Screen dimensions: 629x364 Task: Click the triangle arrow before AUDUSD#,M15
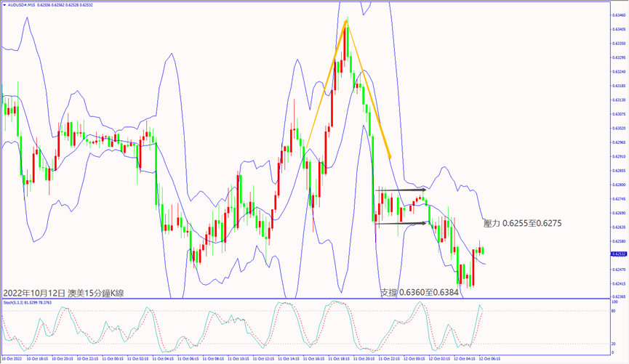tap(3, 4)
